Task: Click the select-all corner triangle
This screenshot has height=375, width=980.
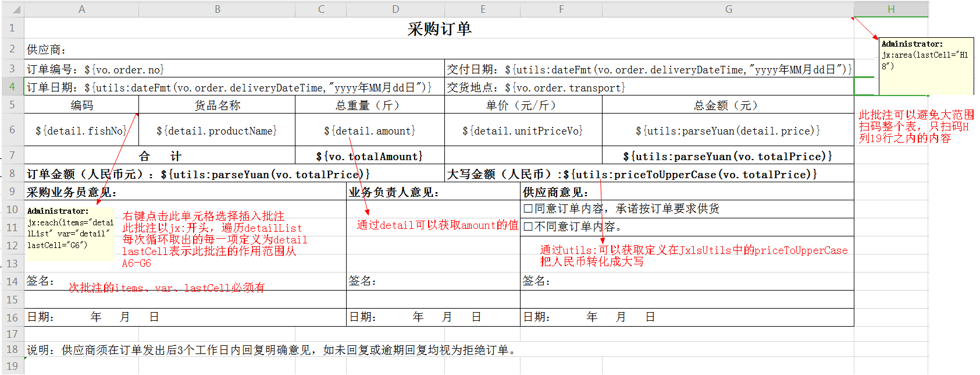Action: pos(16,10)
